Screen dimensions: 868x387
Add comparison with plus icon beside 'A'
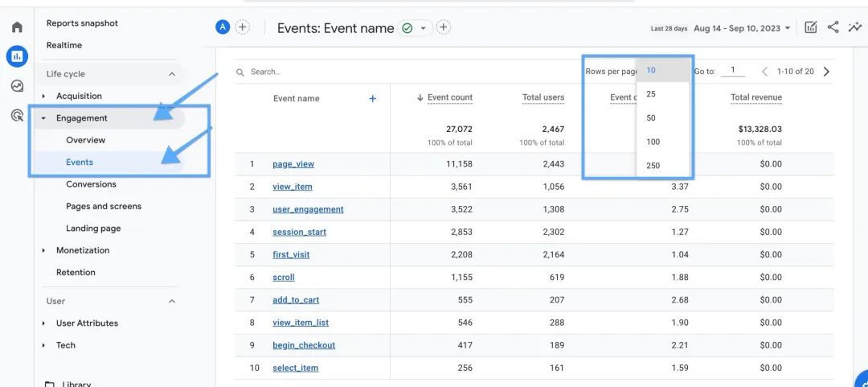[x=243, y=27]
